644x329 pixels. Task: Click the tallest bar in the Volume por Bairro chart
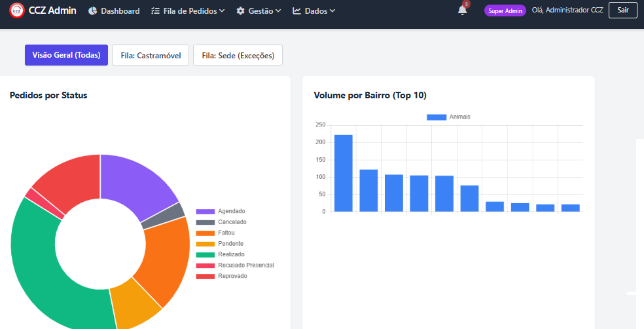click(x=344, y=173)
